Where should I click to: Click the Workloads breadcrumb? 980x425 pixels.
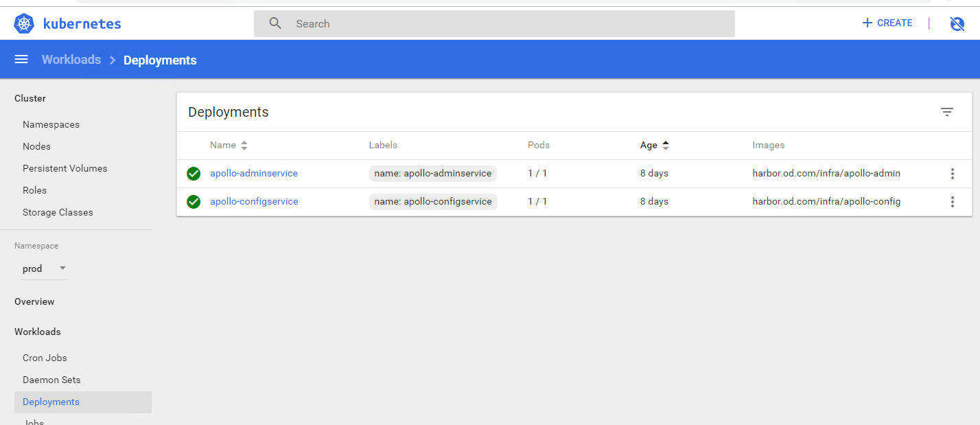(71, 60)
